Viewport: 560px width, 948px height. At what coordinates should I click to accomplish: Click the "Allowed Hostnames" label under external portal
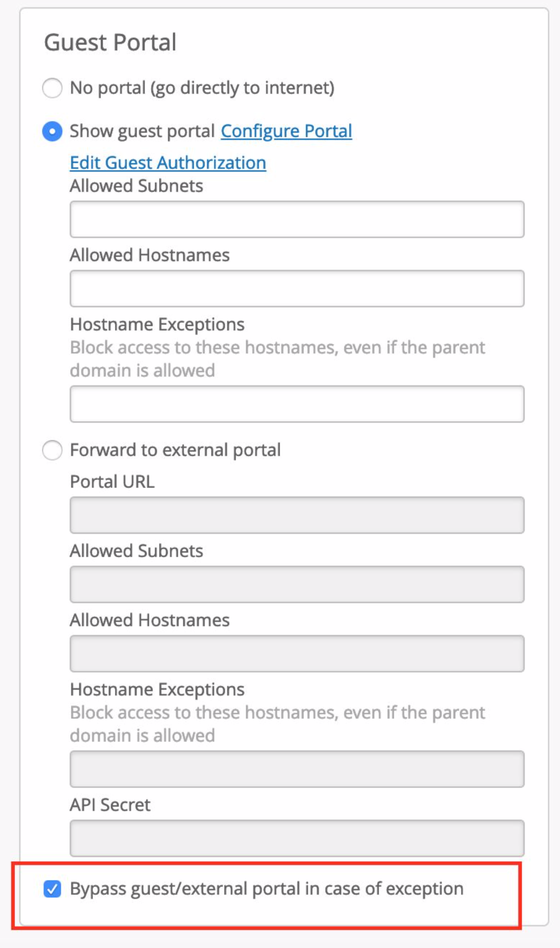coord(150,620)
